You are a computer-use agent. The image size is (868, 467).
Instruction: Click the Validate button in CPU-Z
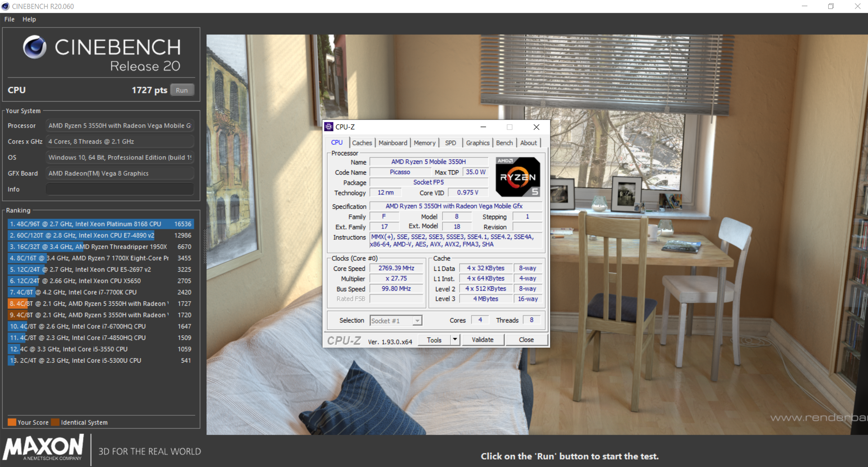pos(483,340)
